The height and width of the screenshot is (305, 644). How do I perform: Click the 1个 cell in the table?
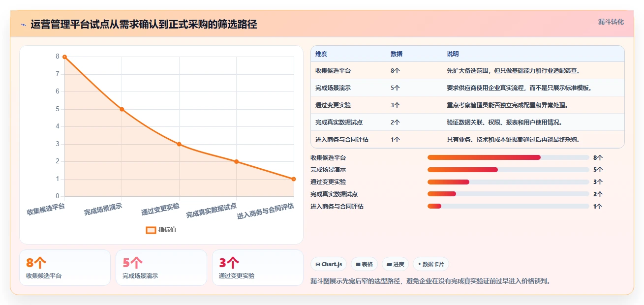pos(395,140)
